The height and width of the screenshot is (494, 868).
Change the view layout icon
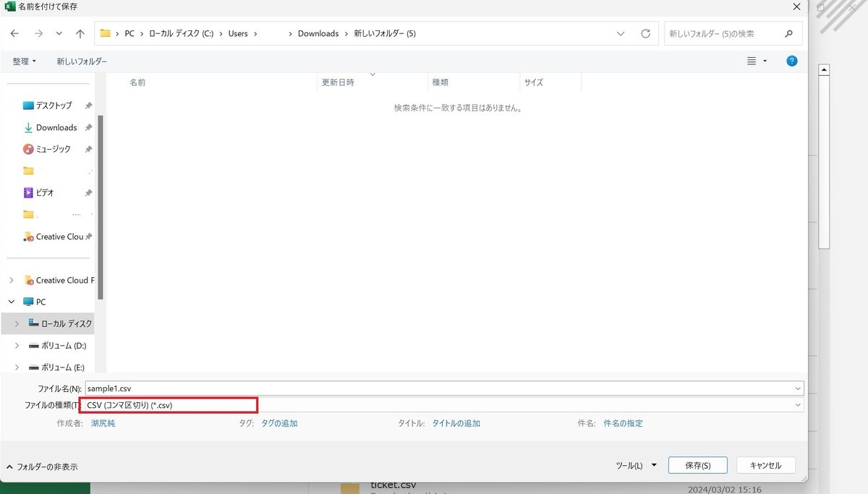pos(752,61)
